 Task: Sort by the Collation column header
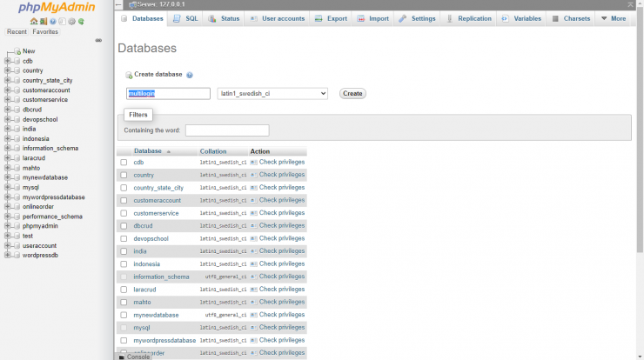pyautogui.click(x=212, y=151)
